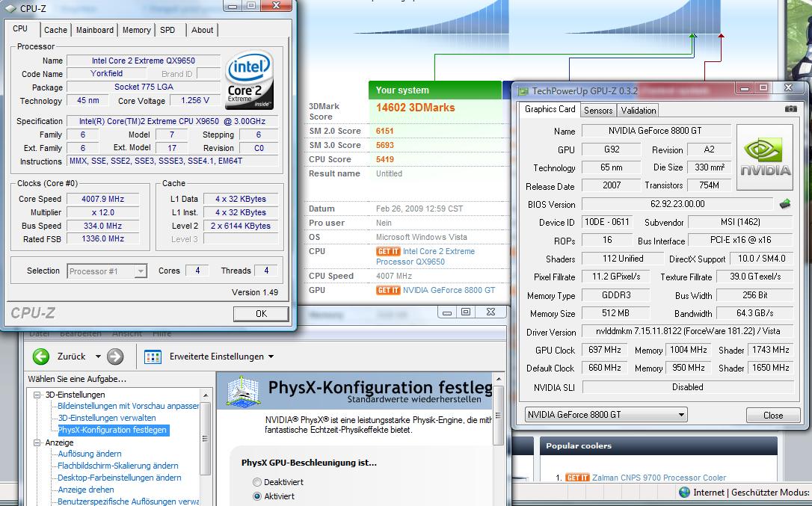This screenshot has width=812, height=506.
Task: Click the OK button in CPU-Z
Action: coord(261,313)
